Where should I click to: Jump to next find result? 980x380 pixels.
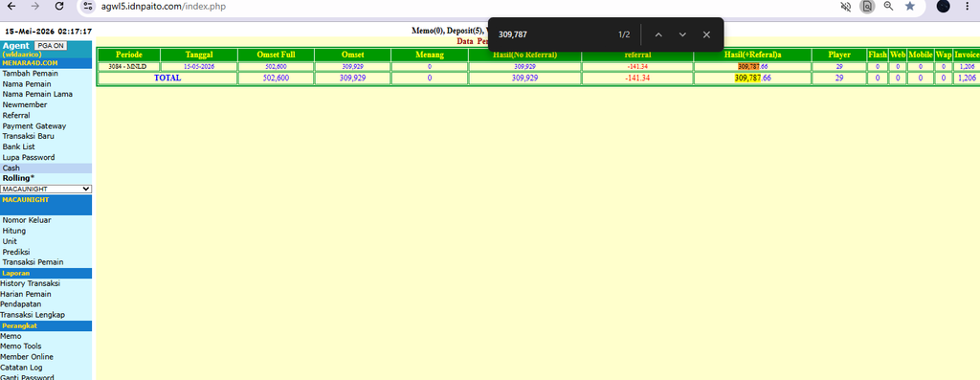click(682, 34)
